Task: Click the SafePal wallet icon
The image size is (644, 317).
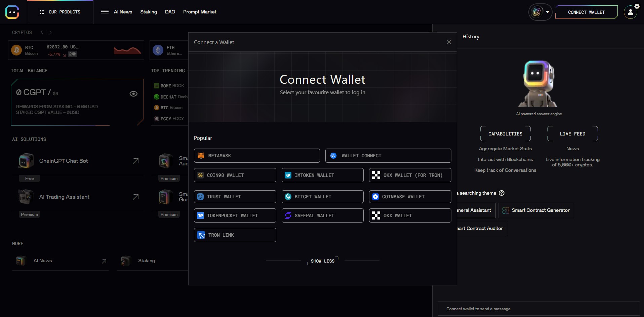Action: [288, 215]
